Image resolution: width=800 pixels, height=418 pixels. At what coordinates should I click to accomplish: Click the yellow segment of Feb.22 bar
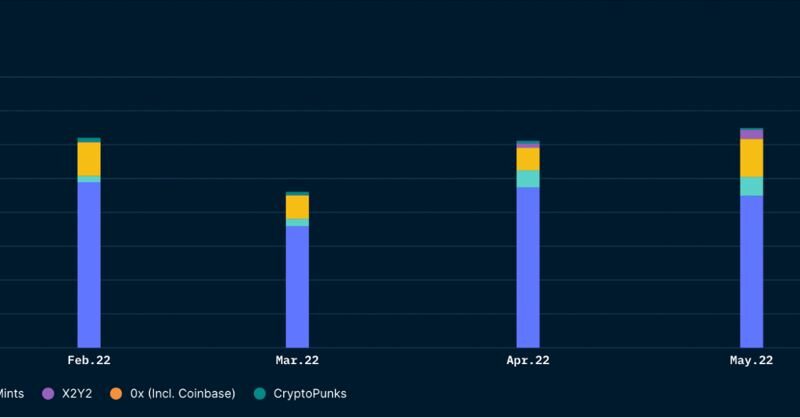89,159
